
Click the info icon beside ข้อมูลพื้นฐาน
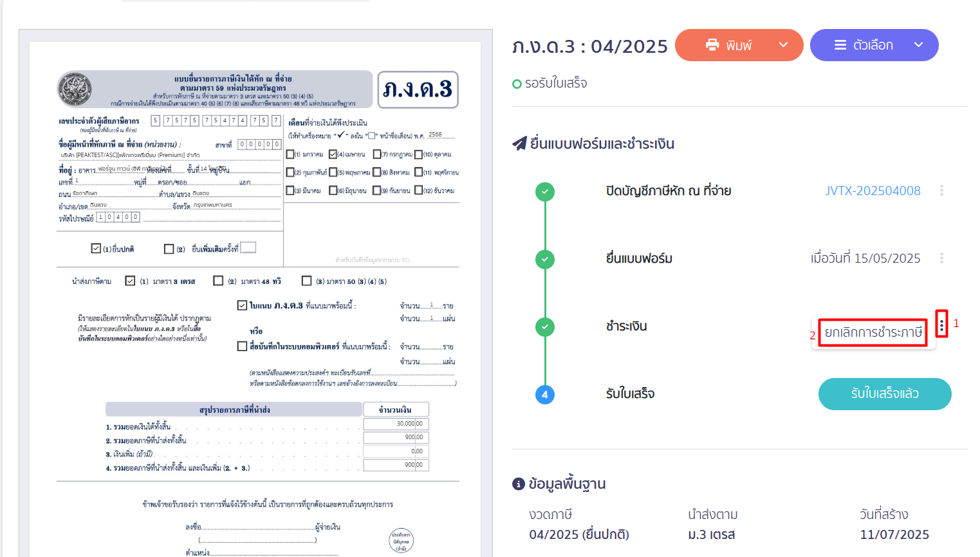519,484
